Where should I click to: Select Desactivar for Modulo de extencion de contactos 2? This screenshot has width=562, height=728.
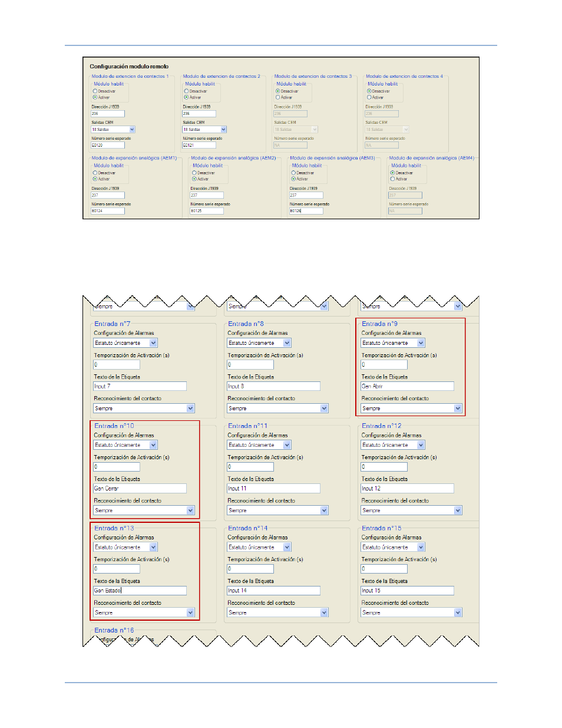186,91
